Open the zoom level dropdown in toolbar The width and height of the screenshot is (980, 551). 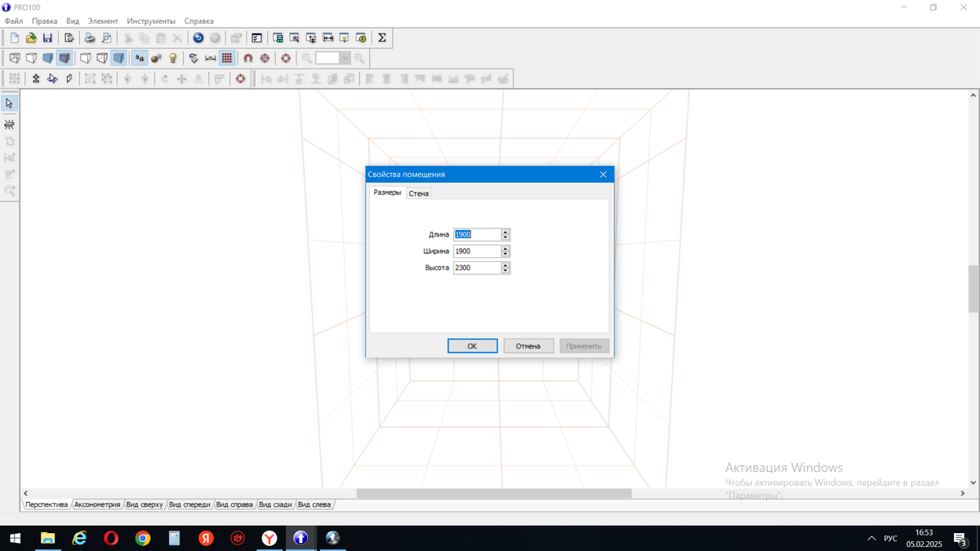[345, 58]
